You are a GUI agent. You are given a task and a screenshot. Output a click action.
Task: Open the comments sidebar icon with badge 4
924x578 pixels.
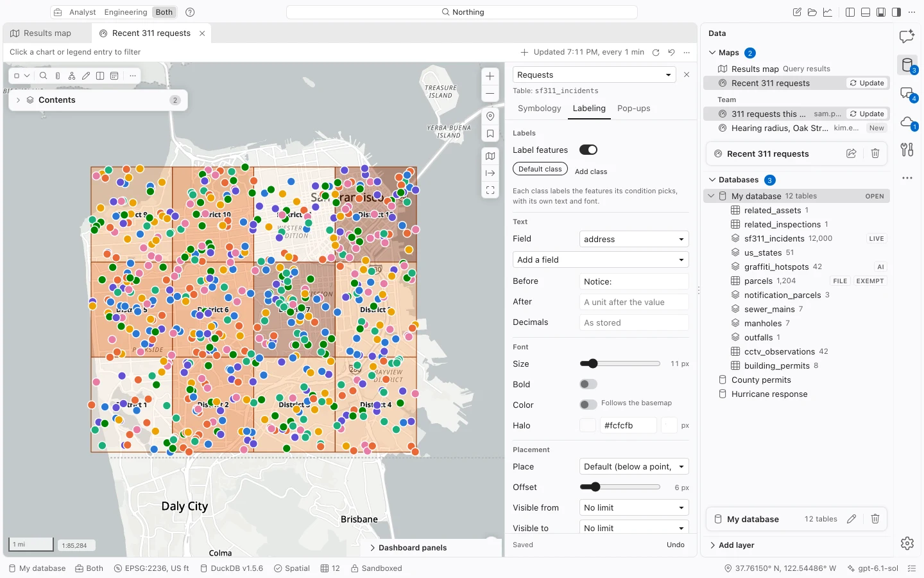coord(907,94)
